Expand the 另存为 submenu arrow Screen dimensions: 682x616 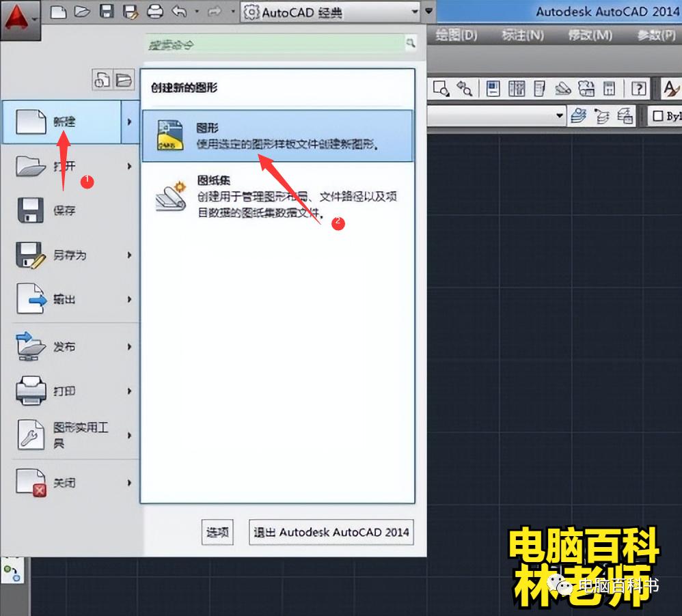(130, 255)
